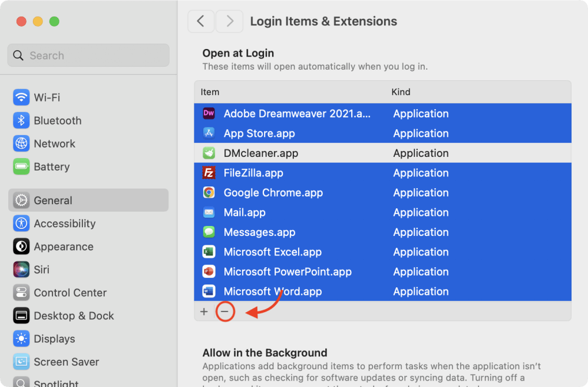
Task: Open Control Center settings
Action: point(70,293)
